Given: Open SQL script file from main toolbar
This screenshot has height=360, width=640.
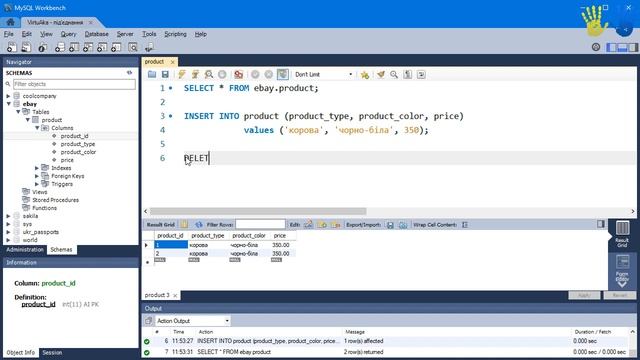Looking at the screenshot, I should [26, 47].
